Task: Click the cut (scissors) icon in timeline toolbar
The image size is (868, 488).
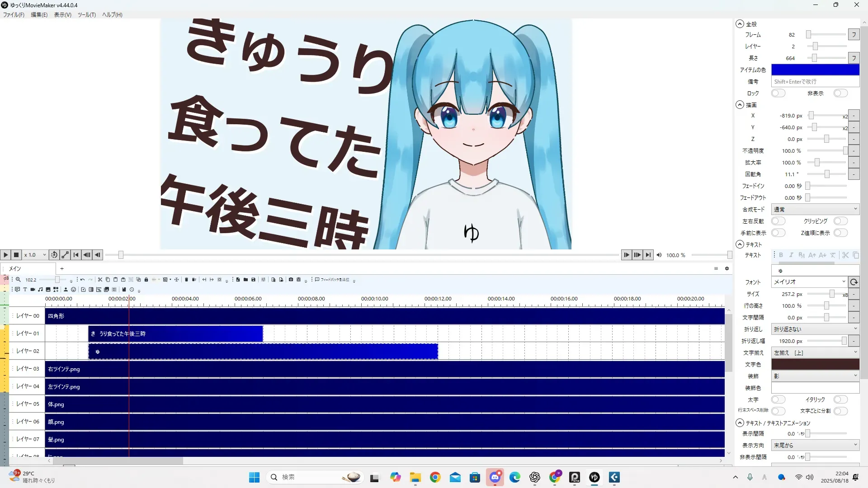Action: 100,280
